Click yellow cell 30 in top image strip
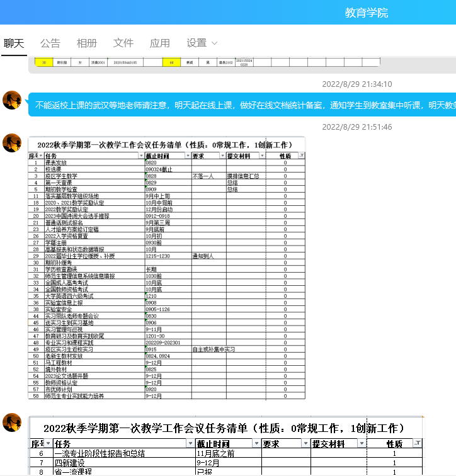This screenshot has width=456, height=476. tap(43, 62)
